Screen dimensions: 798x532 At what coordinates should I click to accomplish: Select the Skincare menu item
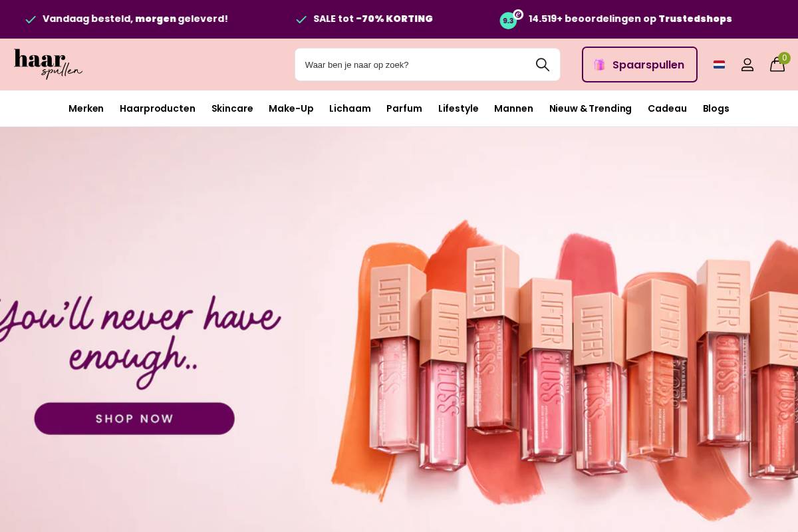click(232, 108)
